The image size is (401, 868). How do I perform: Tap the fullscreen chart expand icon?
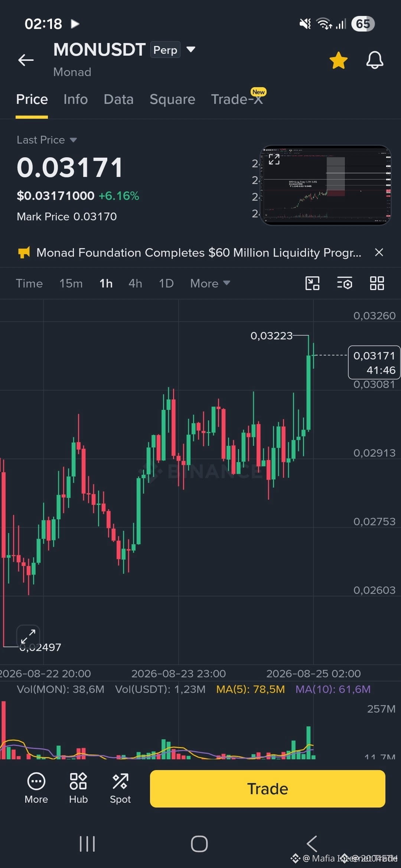(28, 637)
